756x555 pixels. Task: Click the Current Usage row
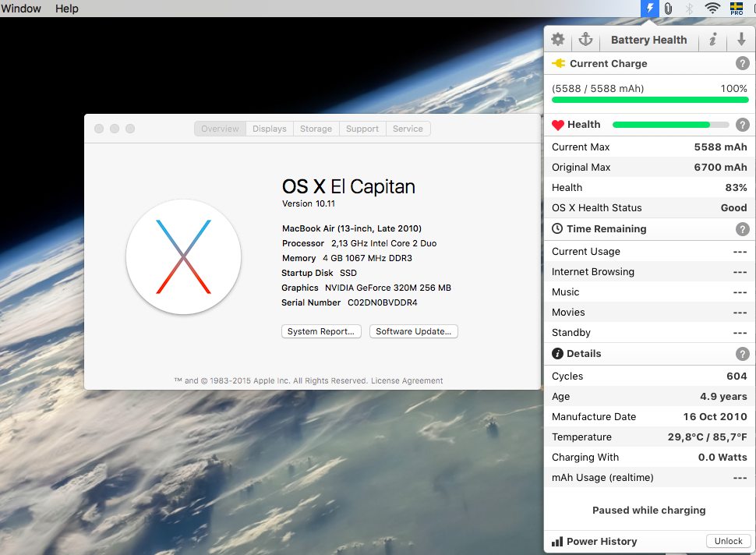pos(649,251)
